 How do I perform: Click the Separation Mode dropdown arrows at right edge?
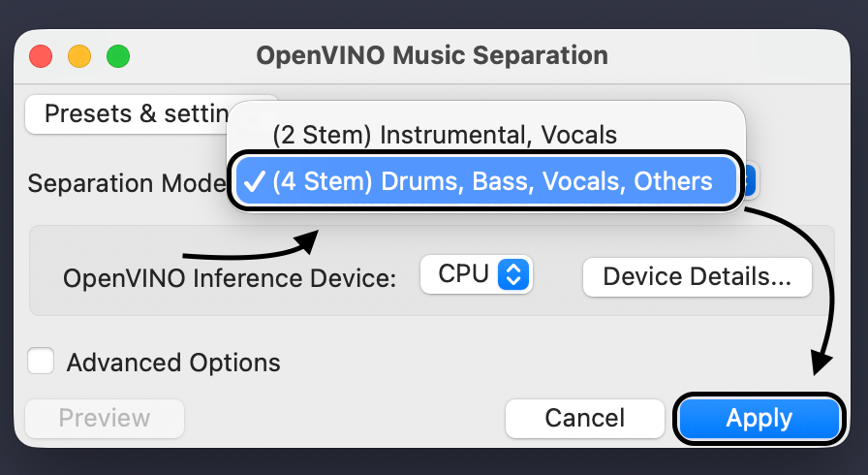[751, 181]
